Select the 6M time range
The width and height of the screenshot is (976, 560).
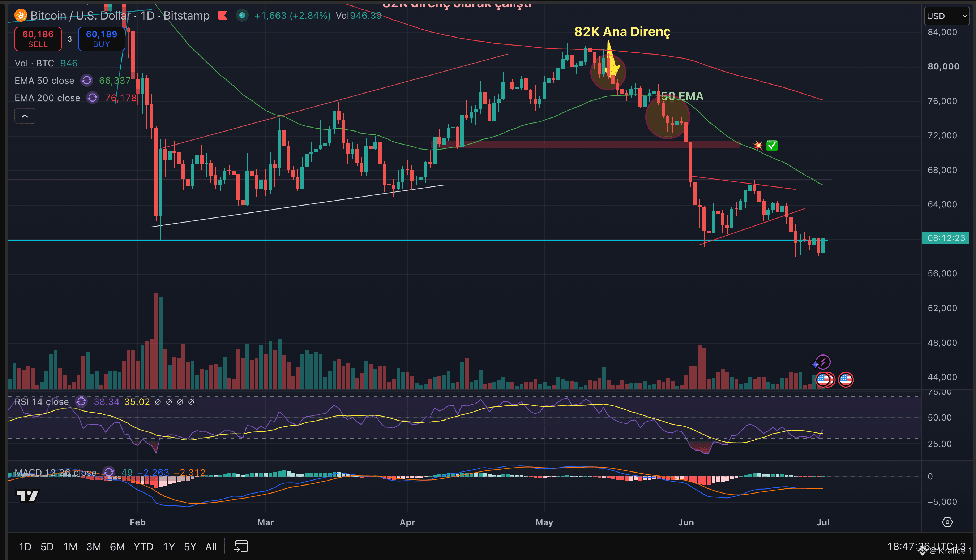(117, 547)
